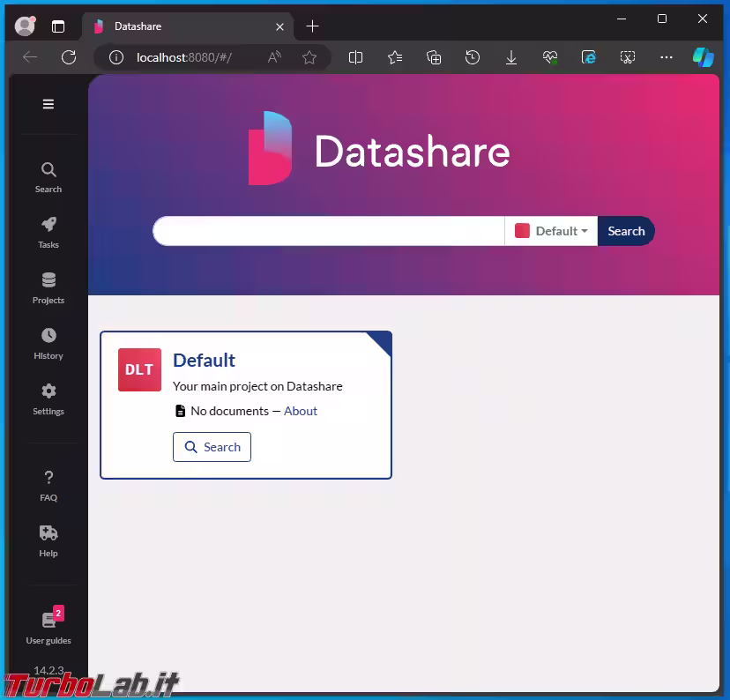
Task: Open the About link on Default card
Action: point(301,411)
